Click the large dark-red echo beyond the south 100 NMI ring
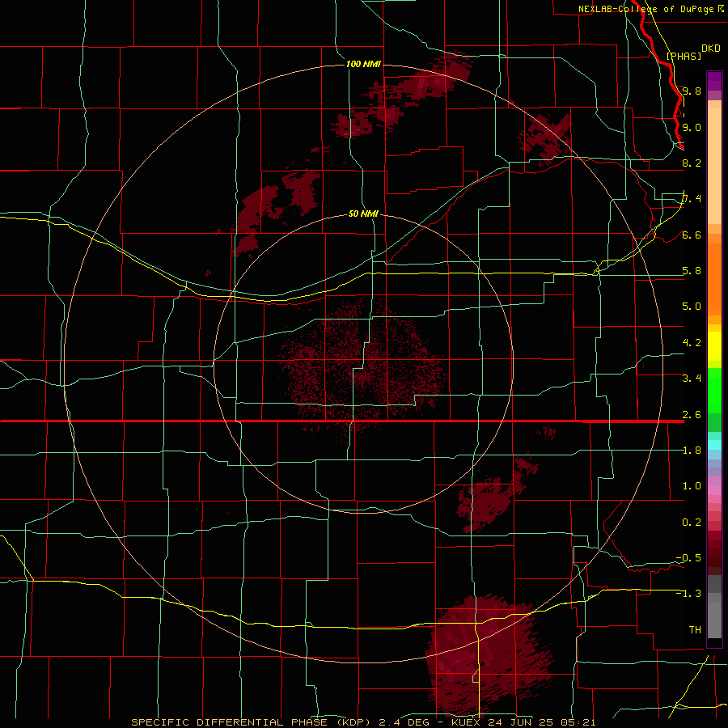Image resolution: width=728 pixels, height=728 pixels. [488, 654]
